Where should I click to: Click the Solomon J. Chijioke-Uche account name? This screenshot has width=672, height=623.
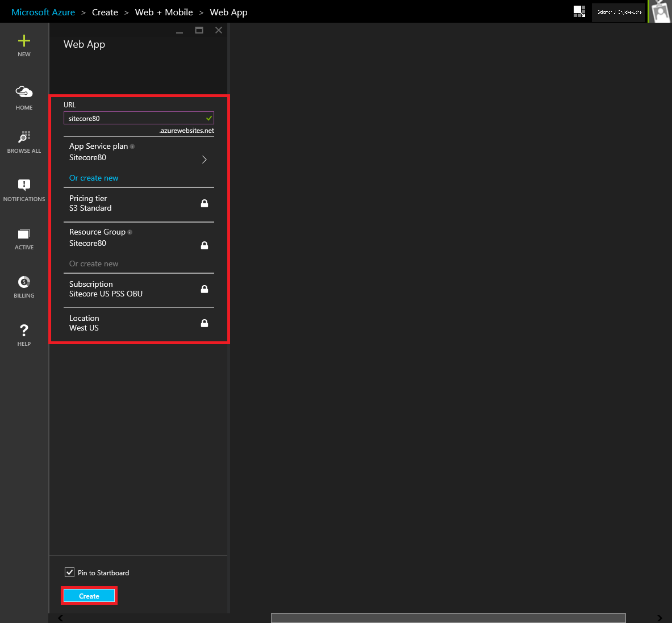coord(619,12)
